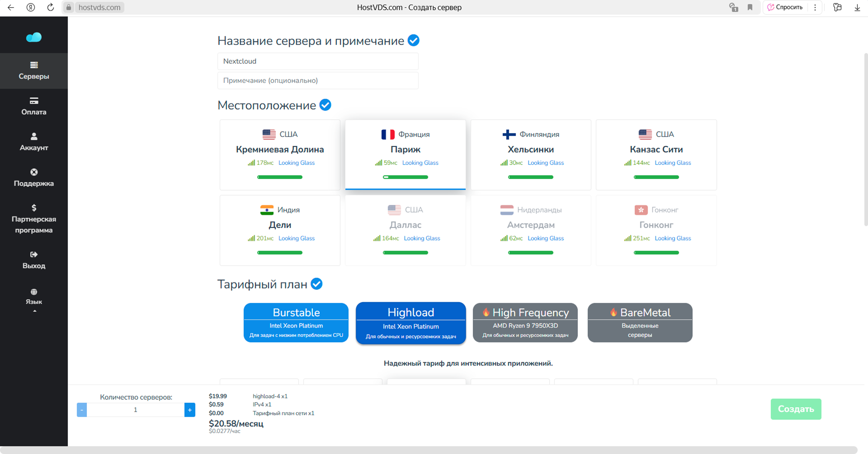Click the Hong Kong flag icon
Viewport: 868px width, 454px height.
pos(641,210)
